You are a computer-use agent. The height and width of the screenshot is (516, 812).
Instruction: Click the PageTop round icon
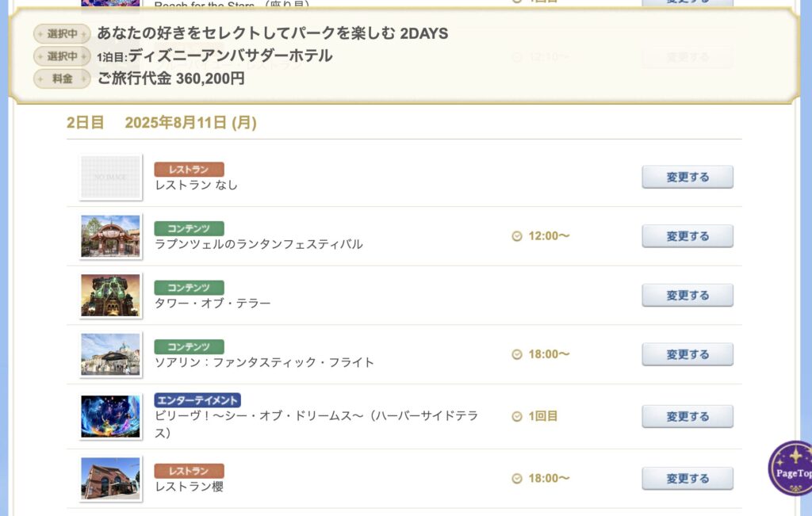coord(791,468)
